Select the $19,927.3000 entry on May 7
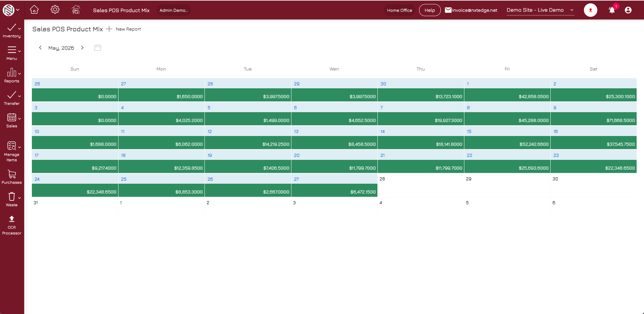This screenshot has height=314, width=644. click(421, 119)
